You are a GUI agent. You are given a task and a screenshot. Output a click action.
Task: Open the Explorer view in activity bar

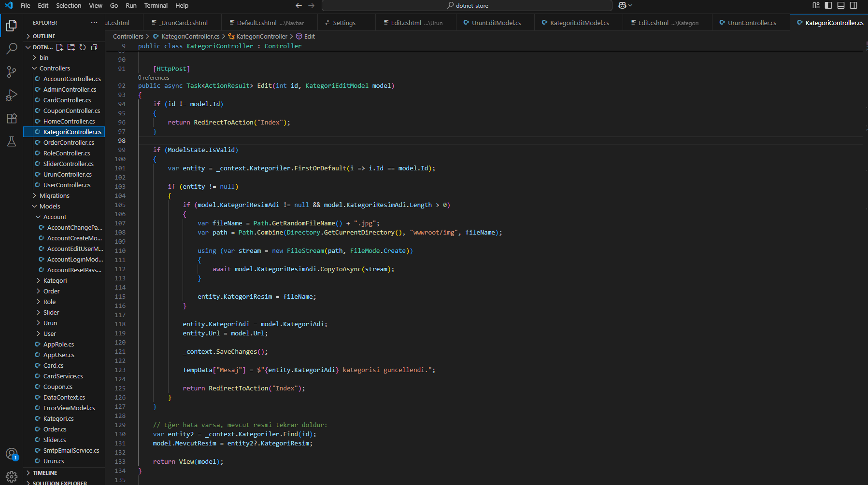(12, 25)
